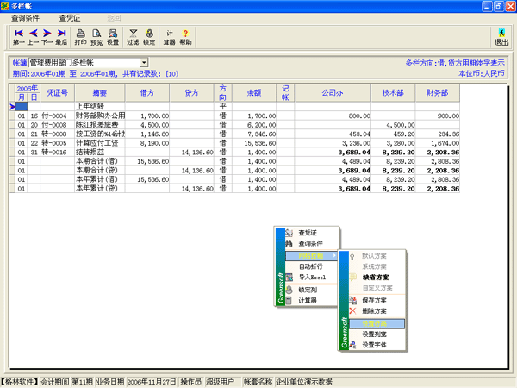
Task: Click 帐套名称 entry in the status bar
Action: click(258, 381)
